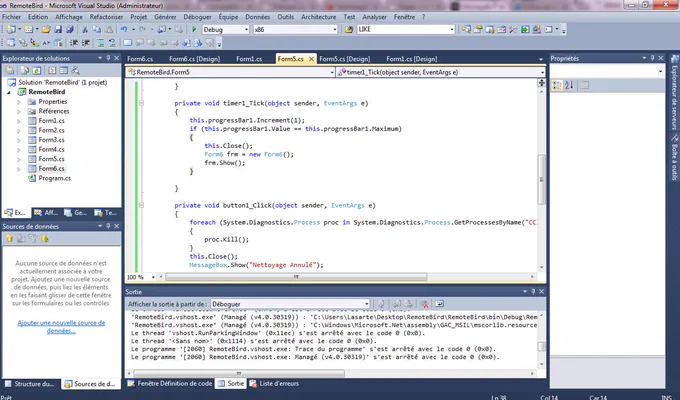
Task: Open the Déboguer menu
Action: tap(197, 17)
